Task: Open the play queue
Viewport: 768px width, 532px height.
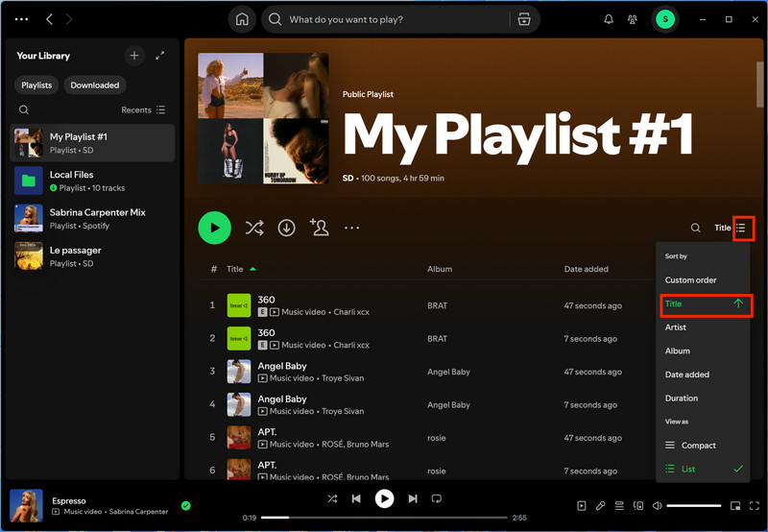Action: (x=619, y=506)
